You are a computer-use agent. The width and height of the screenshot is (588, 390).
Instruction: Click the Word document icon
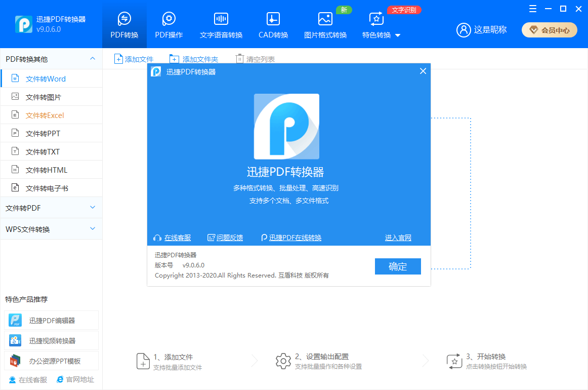(15, 78)
